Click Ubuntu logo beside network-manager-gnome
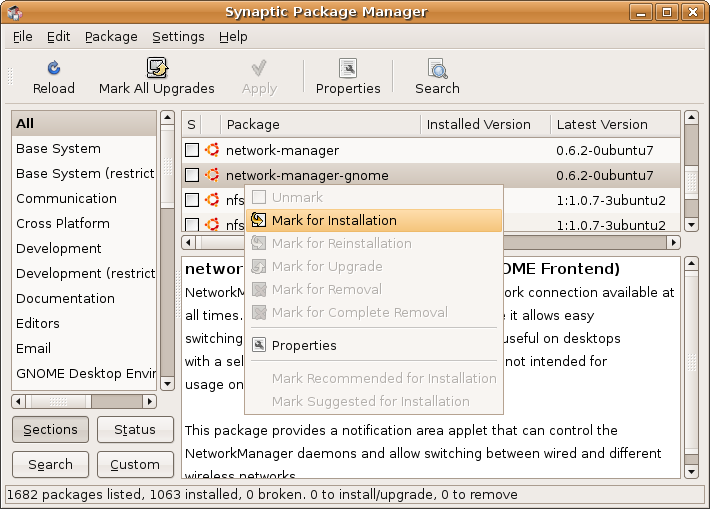Screen dimensions: 710x509 (x=212, y=175)
